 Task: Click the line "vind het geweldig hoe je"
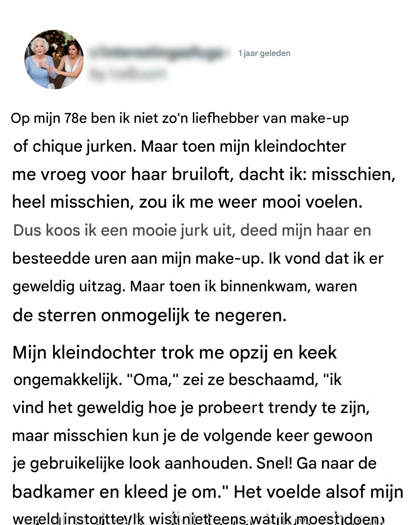click(191, 408)
